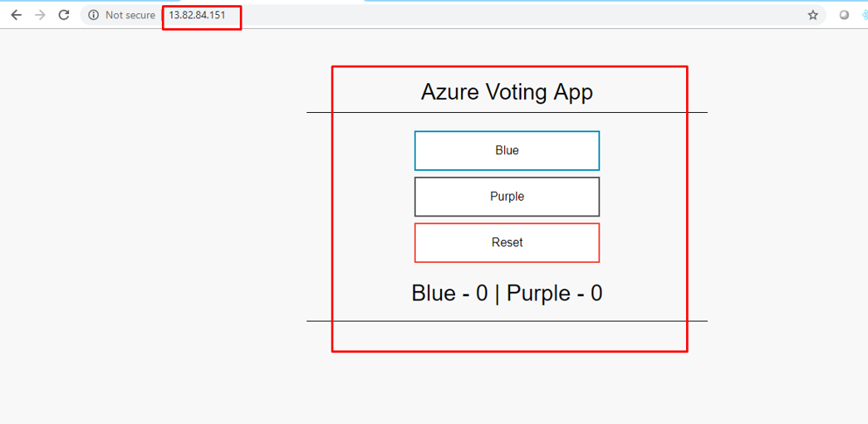Click the divider line below the heading

(x=507, y=112)
